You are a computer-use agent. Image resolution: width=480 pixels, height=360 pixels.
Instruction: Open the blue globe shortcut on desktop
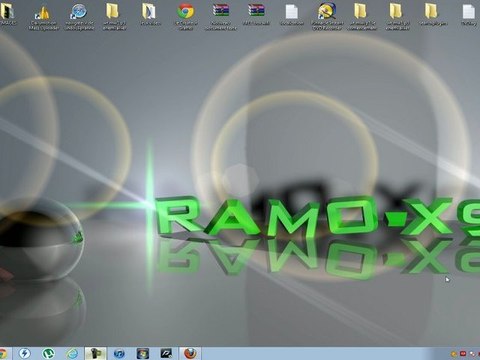pos(79,17)
